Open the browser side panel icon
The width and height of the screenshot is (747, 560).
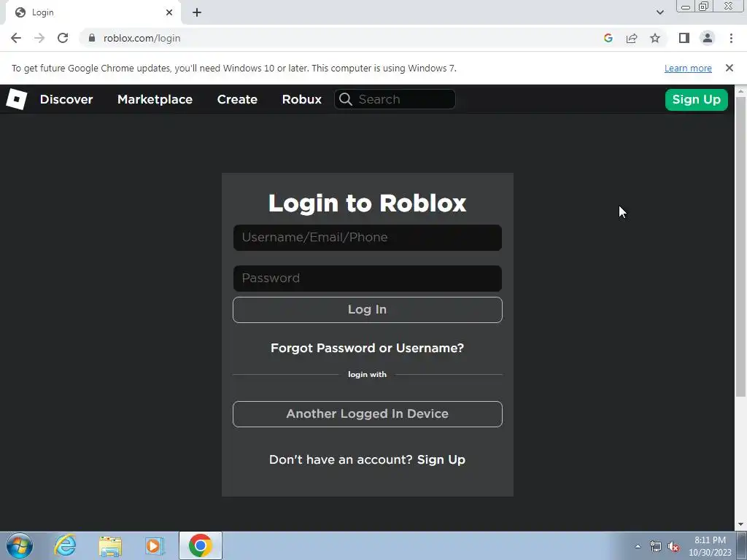point(684,38)
